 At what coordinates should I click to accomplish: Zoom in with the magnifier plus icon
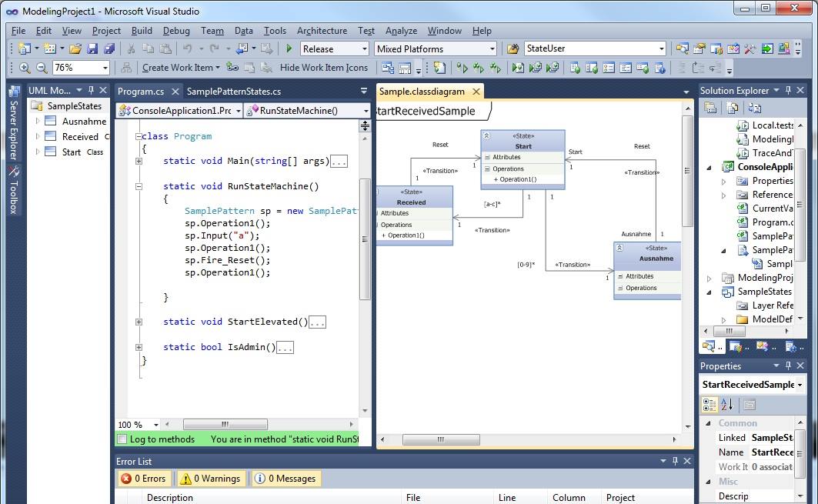click(x=25, y=68)
